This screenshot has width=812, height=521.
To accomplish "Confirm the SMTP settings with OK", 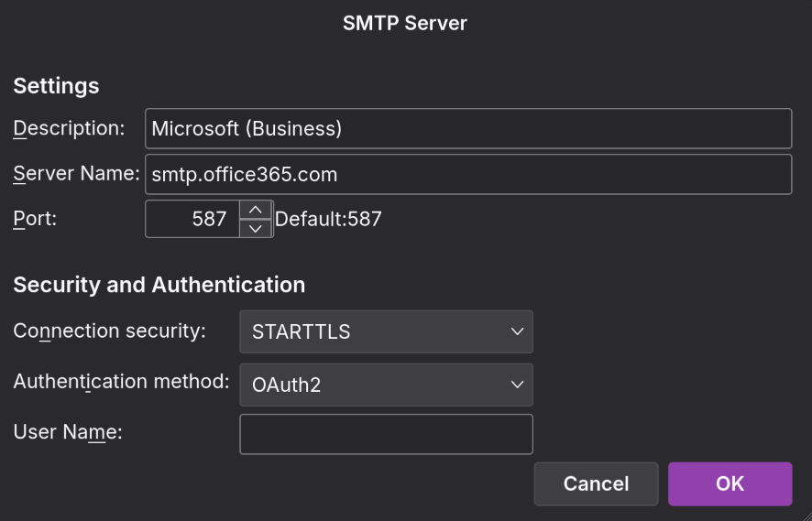I will click(730, 483).
